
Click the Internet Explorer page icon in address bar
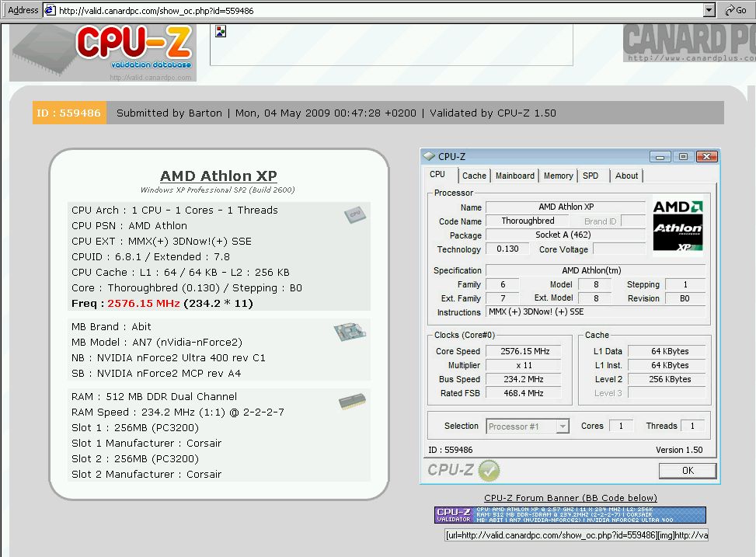coord(51,10)
